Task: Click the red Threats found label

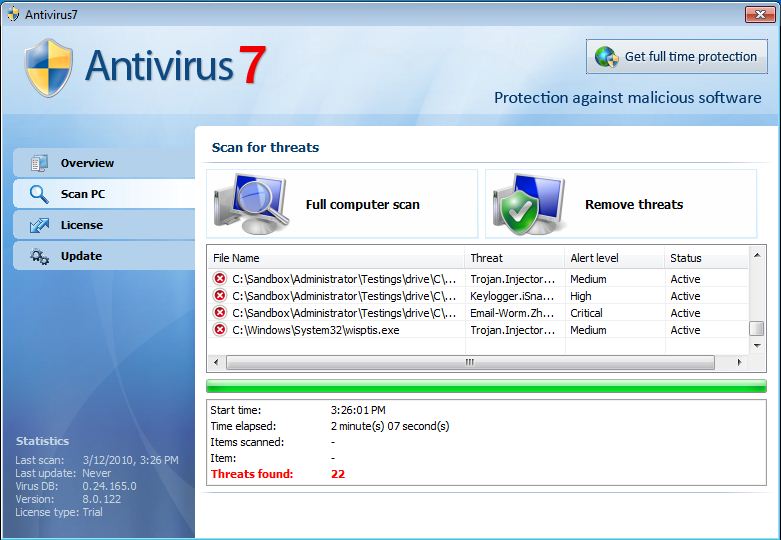Action: coord(252,474)
